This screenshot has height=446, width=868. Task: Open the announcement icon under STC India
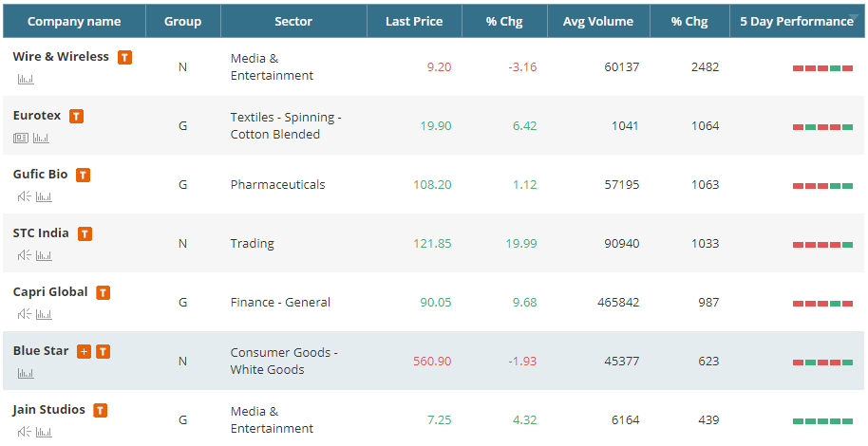pyautogui.click(x=24, y=255)
